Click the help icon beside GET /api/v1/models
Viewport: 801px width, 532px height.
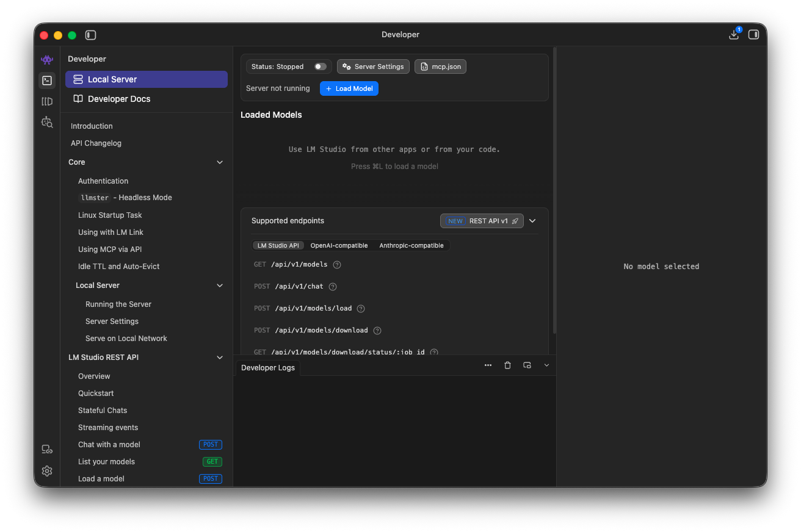337,265
